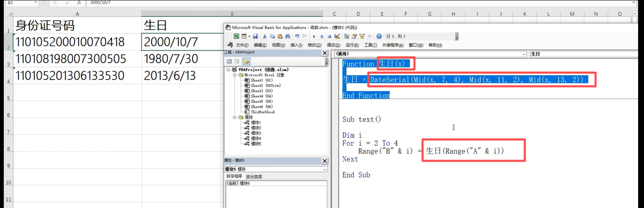This screenshot has width=644, height=208.
Task: Collapse the Microsoft Excel 对象 folder
Action: 234,75
